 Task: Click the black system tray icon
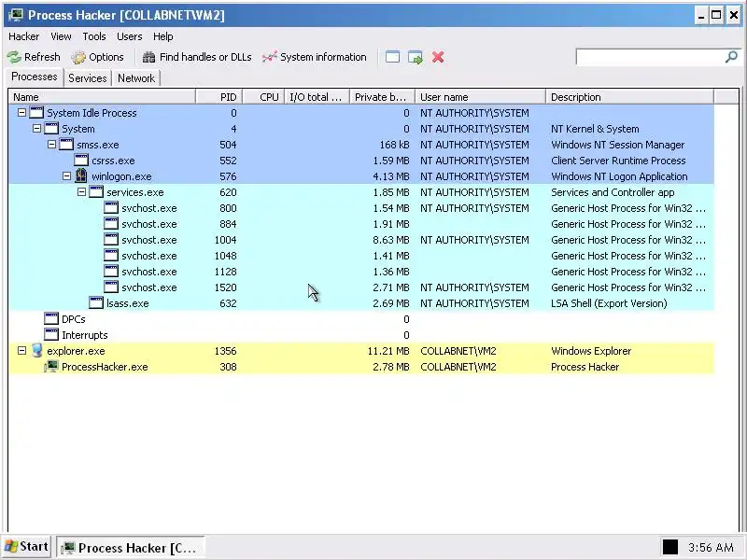click(669, 547)
